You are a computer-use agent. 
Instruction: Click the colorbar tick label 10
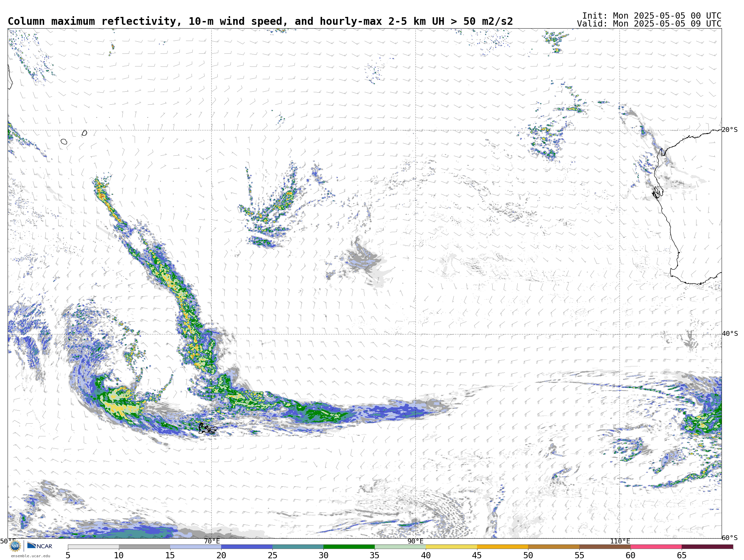click(119, 555)
